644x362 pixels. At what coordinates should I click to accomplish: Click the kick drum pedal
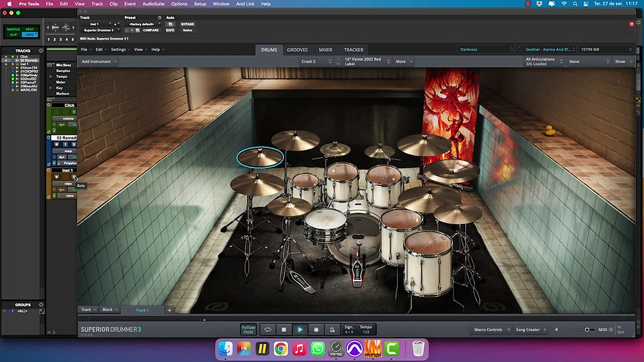pyautogui.click(x=357, y=272)
